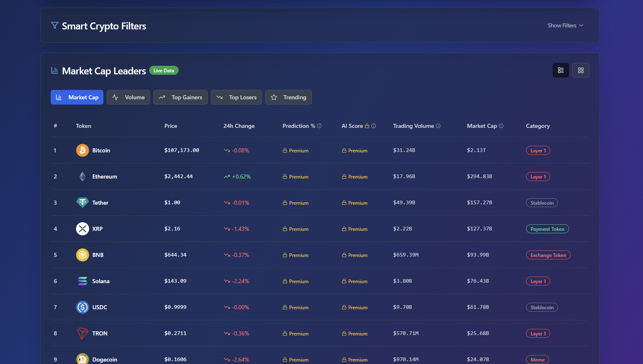
Task: Click the Bitcoin coin logo
Action: pos(83,150)
